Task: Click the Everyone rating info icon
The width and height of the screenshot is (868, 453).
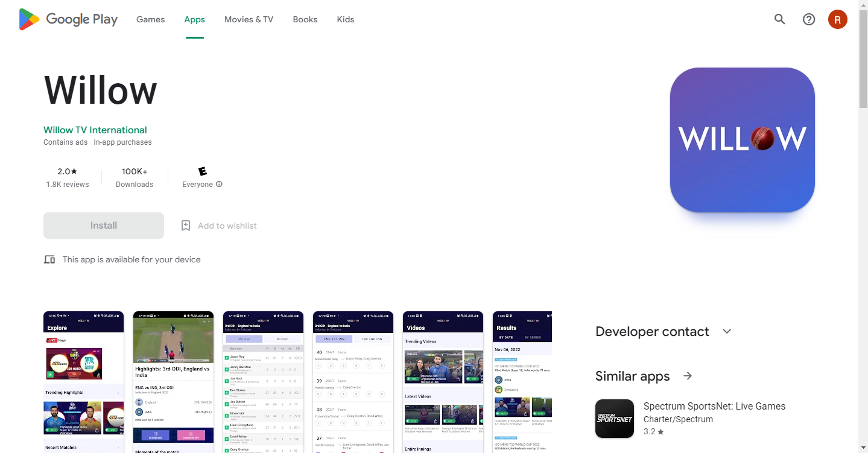Action: [219, 185]
